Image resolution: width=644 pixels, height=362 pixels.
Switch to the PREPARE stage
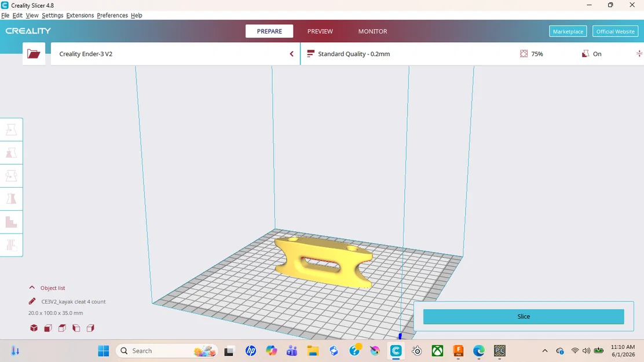pyautogui.click(x=269, y=31)
